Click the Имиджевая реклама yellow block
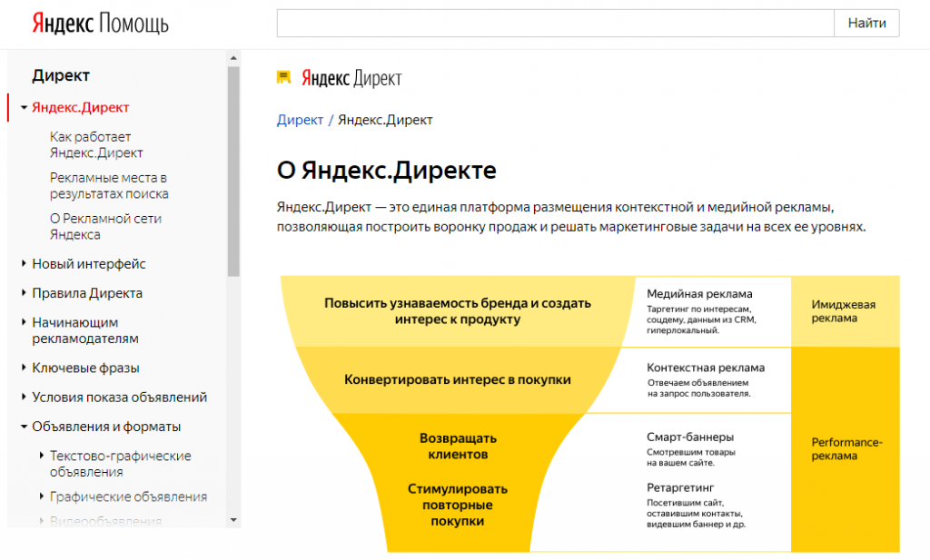The height and width of the screenshot is (560, 930). 846,311
